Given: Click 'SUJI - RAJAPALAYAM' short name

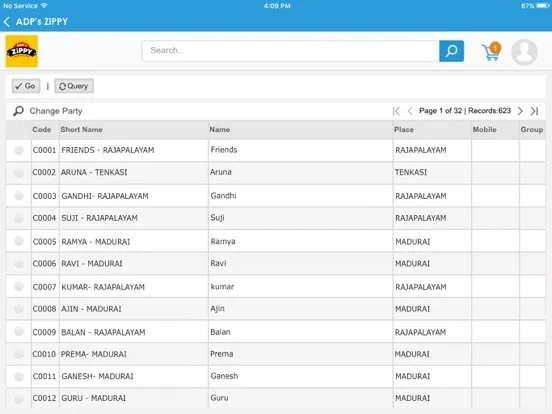Looking at the screenshot, I should point(99,218).
